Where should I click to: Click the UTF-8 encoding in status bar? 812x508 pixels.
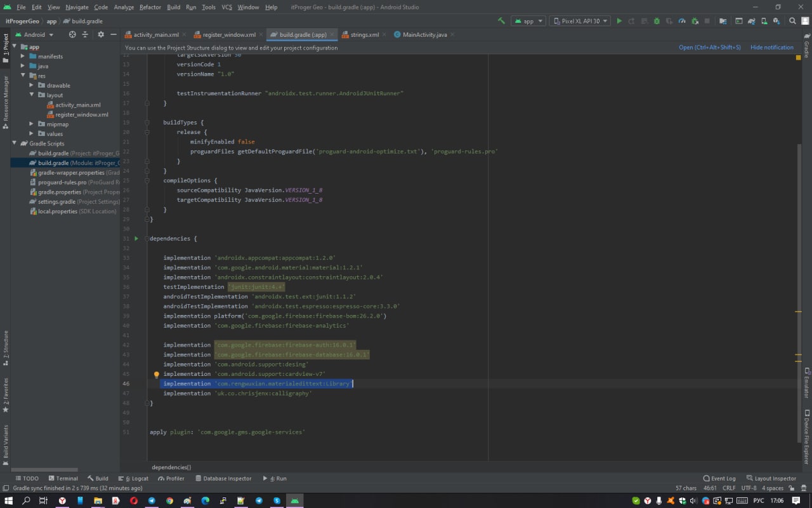click(x=749, y=488)
